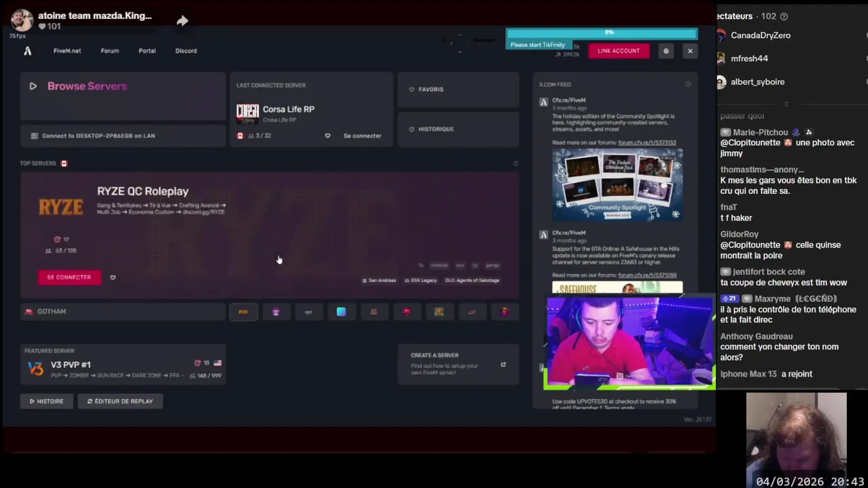Image resolution: width=868 pixels, height=488 pixels.
Task: Click the 'gangs' tag on RYZE card
Action: pos(493,266)
